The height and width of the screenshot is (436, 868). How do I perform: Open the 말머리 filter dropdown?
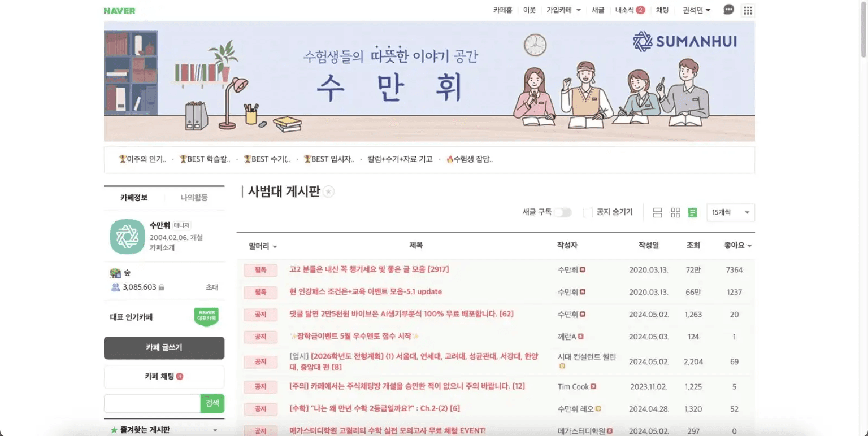click(263, 246)
